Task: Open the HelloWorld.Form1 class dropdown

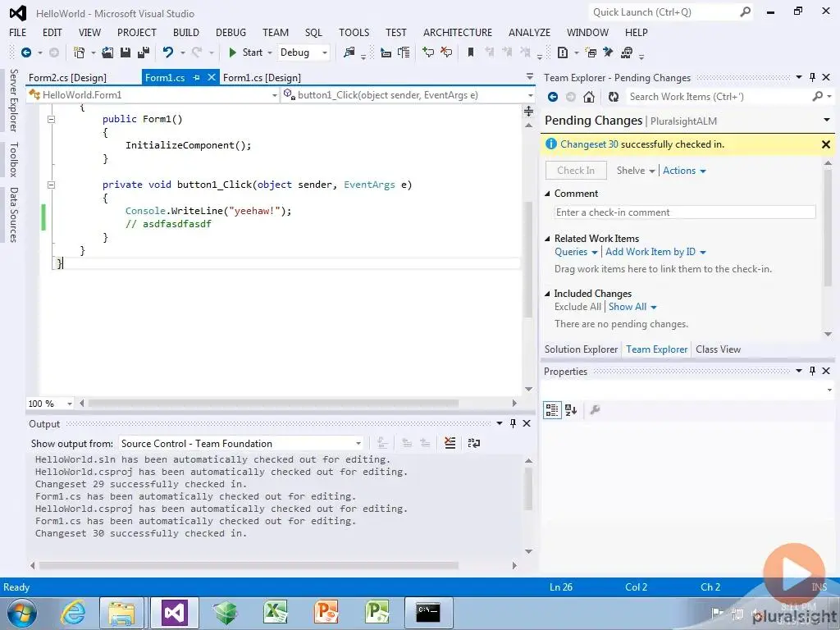Action: point(275,95)
